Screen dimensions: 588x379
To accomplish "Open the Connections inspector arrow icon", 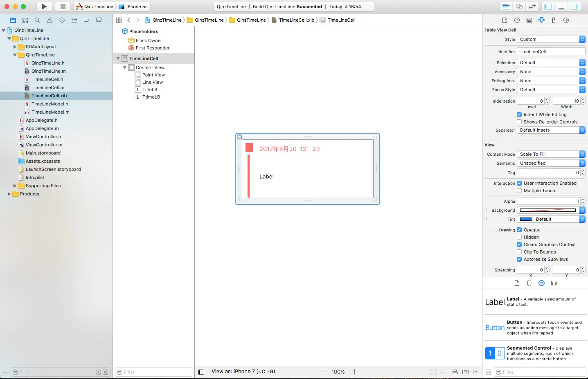I will [x=566, y=20].
